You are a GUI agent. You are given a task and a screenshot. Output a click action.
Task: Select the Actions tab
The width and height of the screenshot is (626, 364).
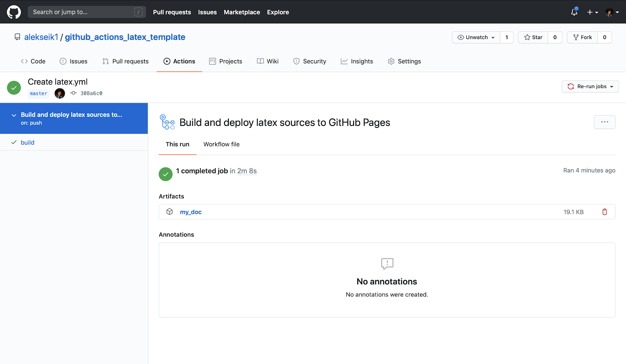click(x=179, y=61)
